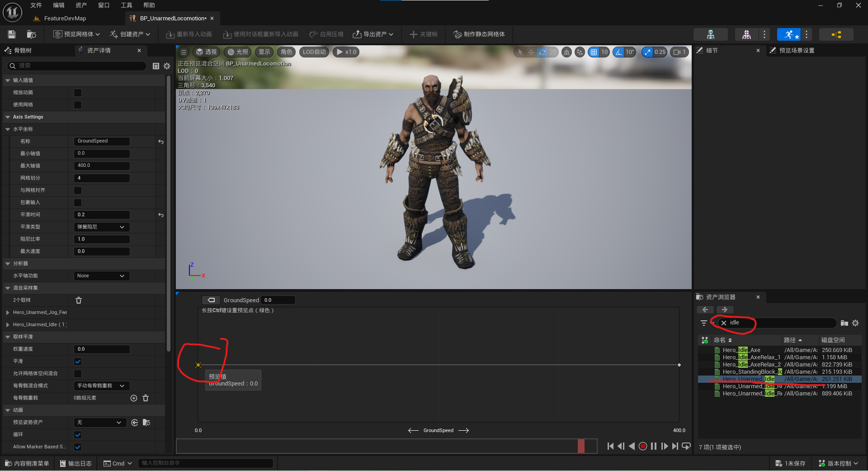Reset smoothing time value to default

coord(161,215)
